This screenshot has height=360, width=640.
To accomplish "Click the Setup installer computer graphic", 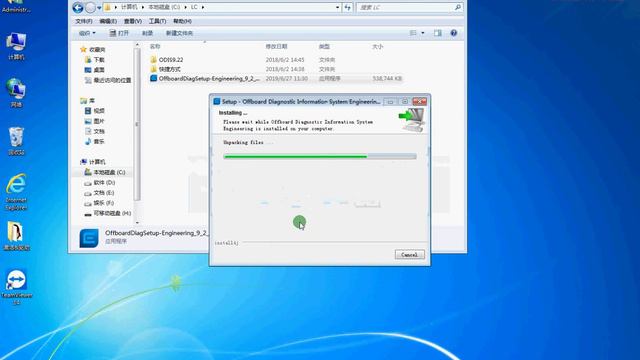I will coord(412,120).
